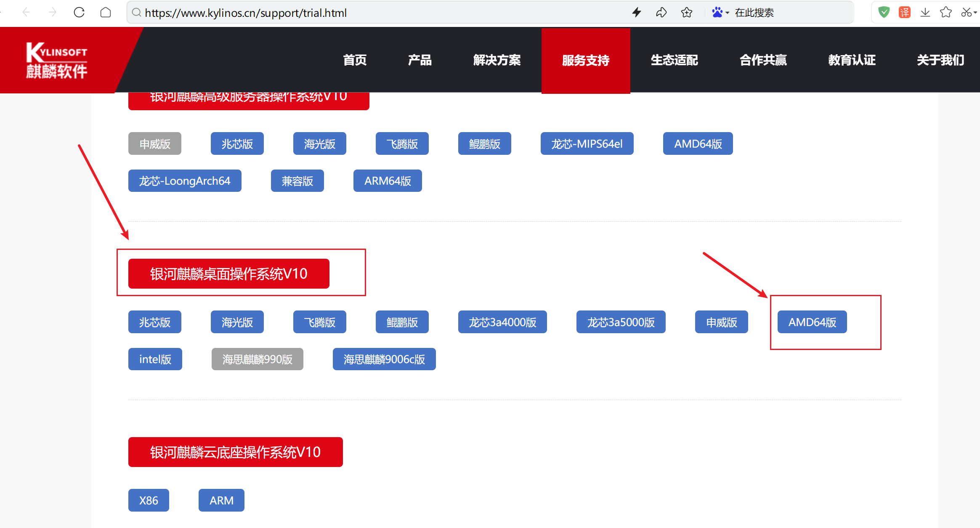Click the desktop AMD64版 download button

click(812, 322)
